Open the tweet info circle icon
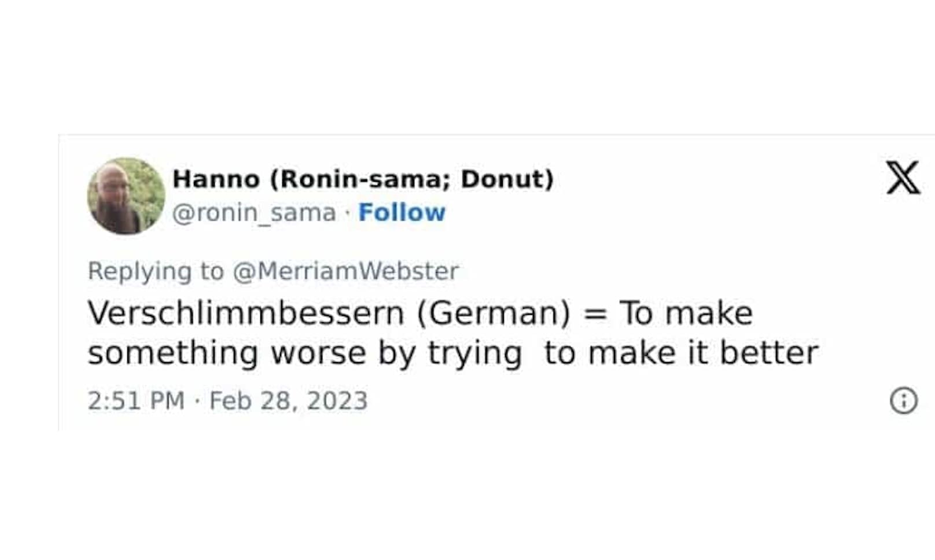 (x=903, y=400)
